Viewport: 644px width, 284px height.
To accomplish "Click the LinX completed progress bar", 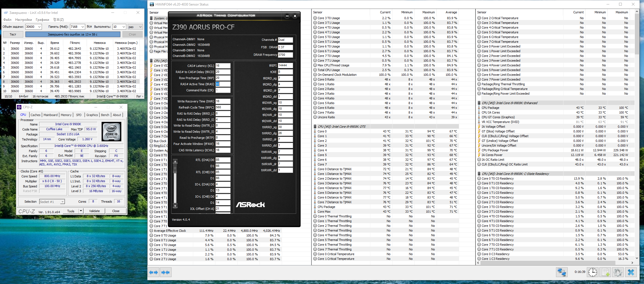I will tap(73, 34).
